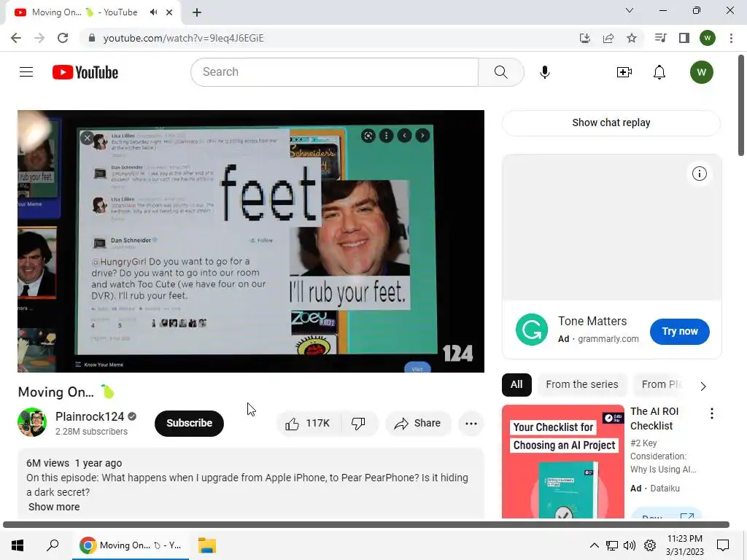747x560 pixels.
Task: Subscribe to Plainrock124
Action: click(x=189, y=424)
